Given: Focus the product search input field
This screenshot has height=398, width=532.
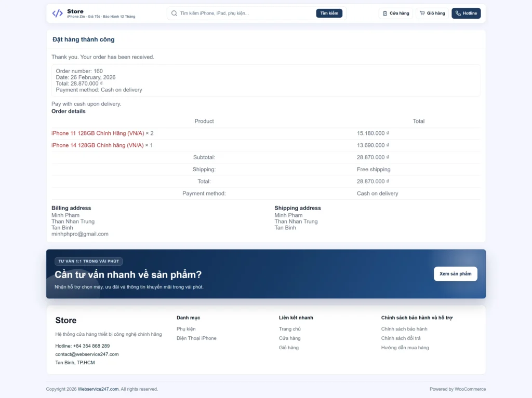Looking at the screenshot, I should click(x=244, y=13).
